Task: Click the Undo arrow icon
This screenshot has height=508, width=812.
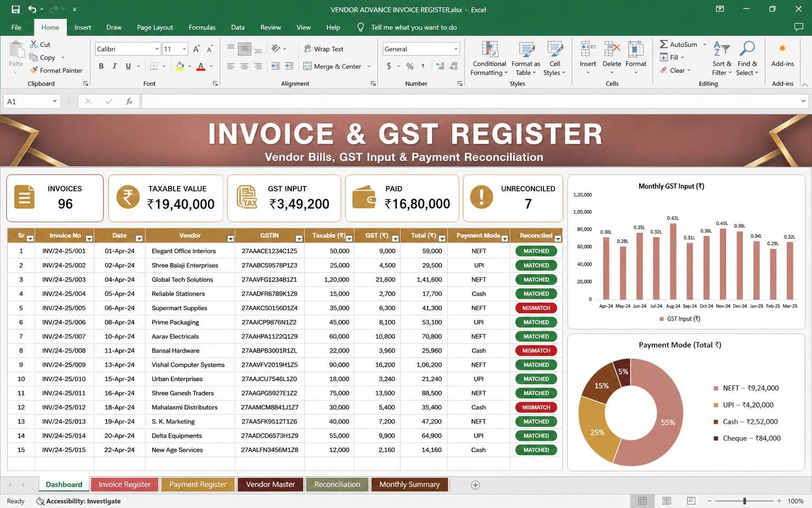Action: coord(32,9)
